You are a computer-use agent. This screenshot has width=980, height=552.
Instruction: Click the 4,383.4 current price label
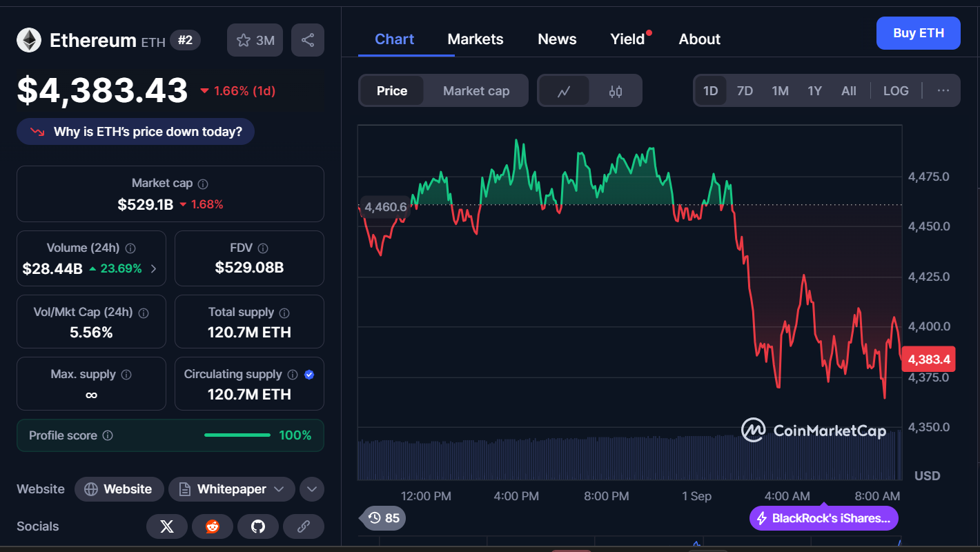[x=929, y=359]
